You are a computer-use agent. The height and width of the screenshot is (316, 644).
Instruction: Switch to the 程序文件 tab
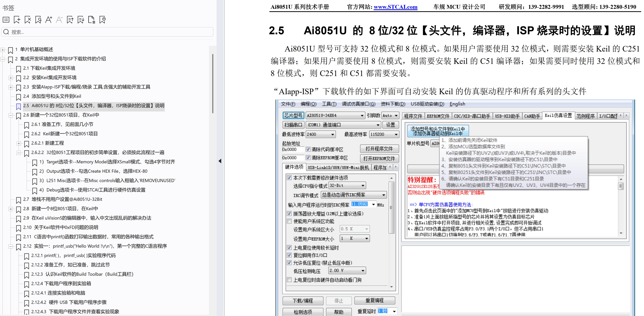pyautogui.click(x=413, y=116)
